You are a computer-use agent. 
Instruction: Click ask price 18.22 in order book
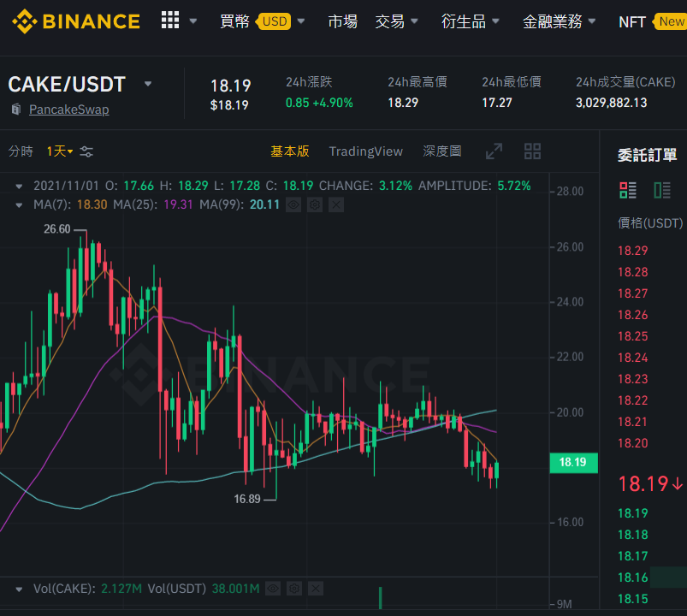[x=632, y=400]
